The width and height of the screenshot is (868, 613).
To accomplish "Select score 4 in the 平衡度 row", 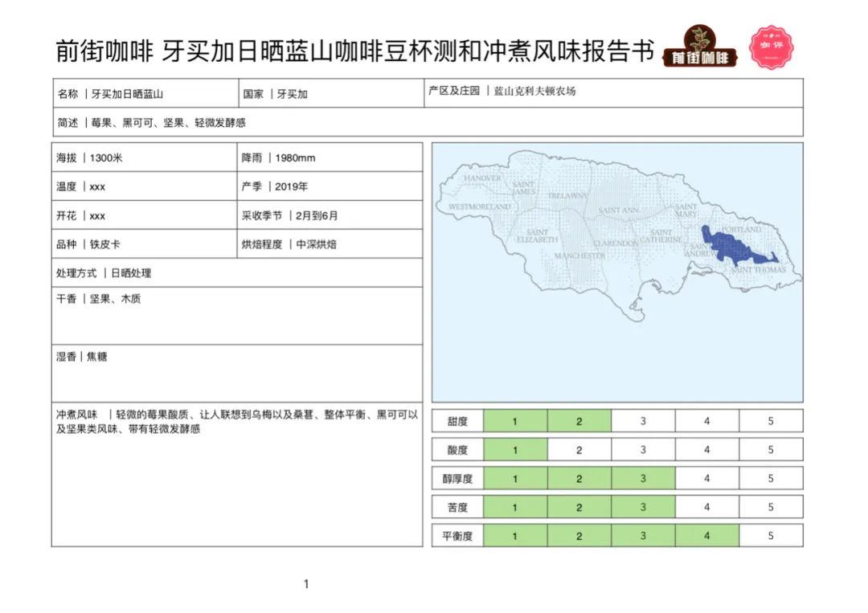I will [707, 536].
